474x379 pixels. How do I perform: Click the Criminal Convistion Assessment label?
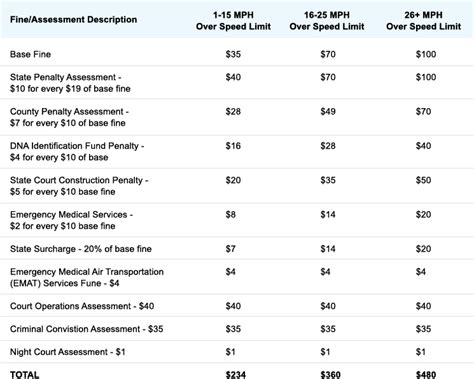point(87,329)
